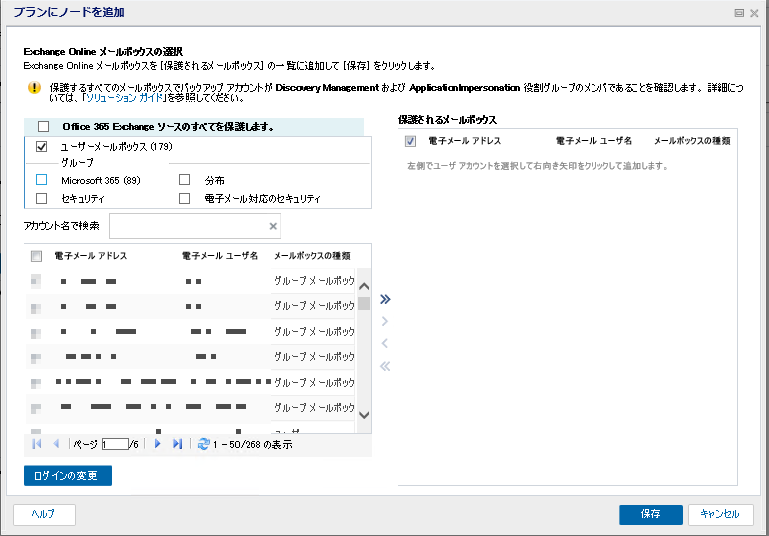Open the ソリューション ガイド link

[x=125, y=98]
